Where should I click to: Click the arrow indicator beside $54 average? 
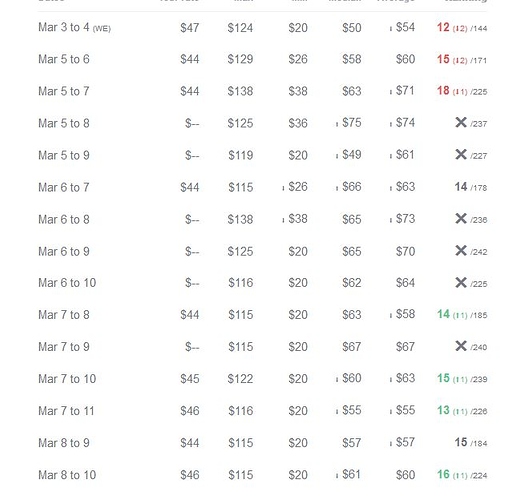click(x=390, y=29)
